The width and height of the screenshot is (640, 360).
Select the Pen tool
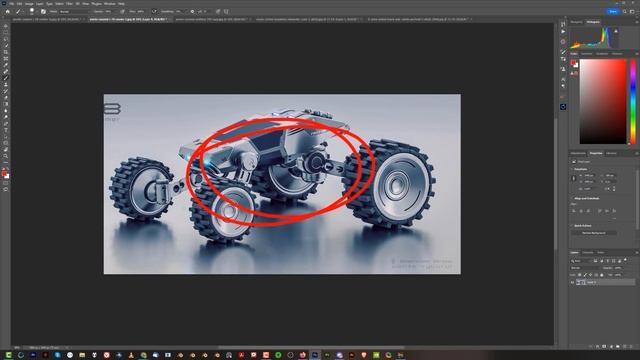point(6,124)
